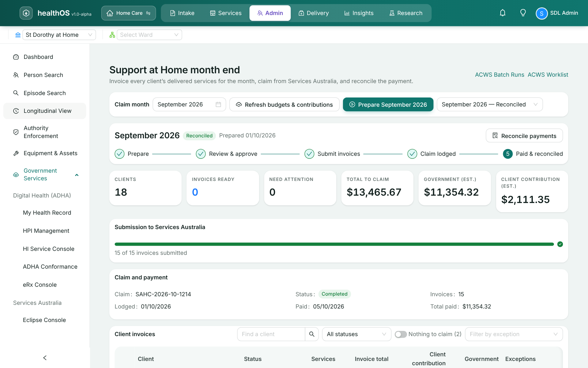This screenshot has height=368, width=588.
Task: Open the St Dorothy at Home facility dropdown
Action: click(59, 35)
